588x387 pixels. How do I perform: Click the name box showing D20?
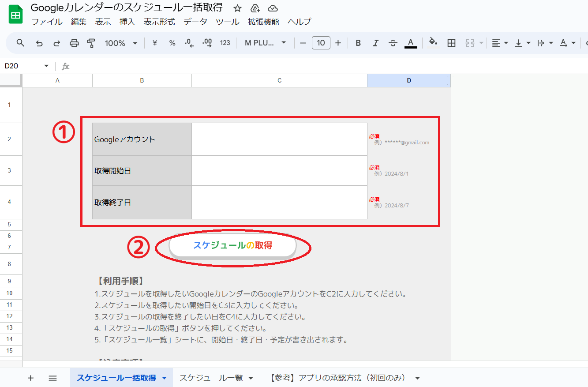pos(22,66)
